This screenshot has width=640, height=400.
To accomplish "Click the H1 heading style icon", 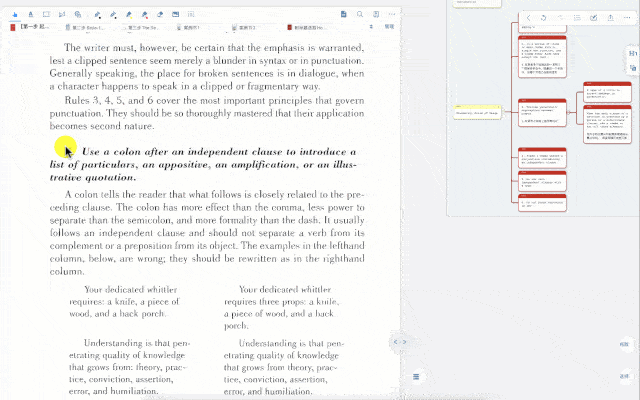I will (633, 53).
